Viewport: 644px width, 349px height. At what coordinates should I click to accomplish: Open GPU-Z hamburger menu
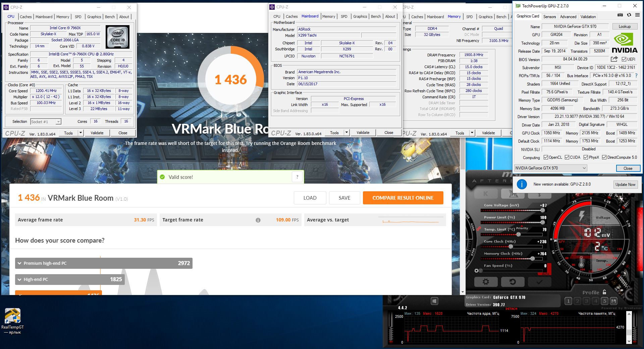[x=637, y=15]
